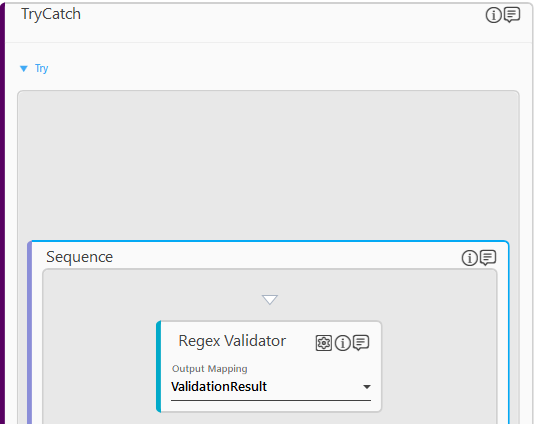Screen dimensions: 538x424
Task: Open the Output Mapping dropdown arrow
Action: coord(367,387)
